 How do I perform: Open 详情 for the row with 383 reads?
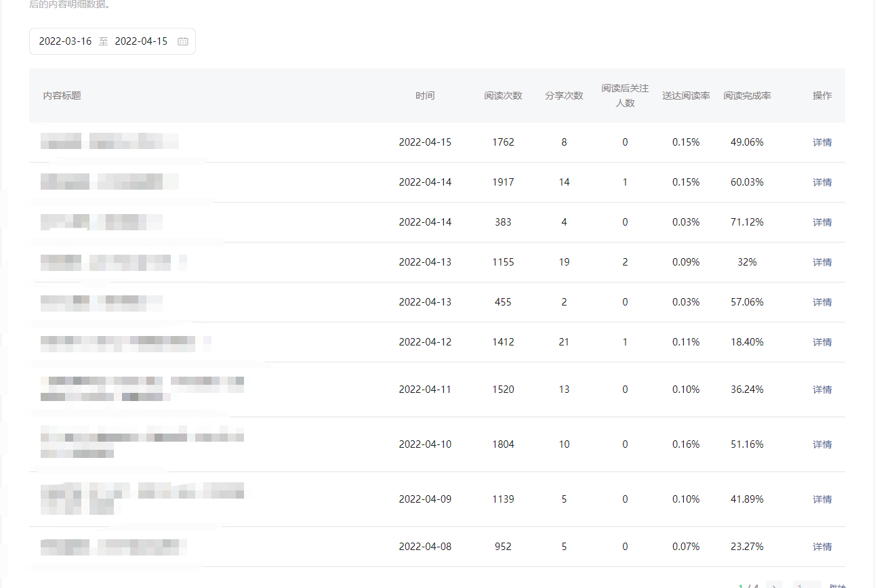coord(821,222)
